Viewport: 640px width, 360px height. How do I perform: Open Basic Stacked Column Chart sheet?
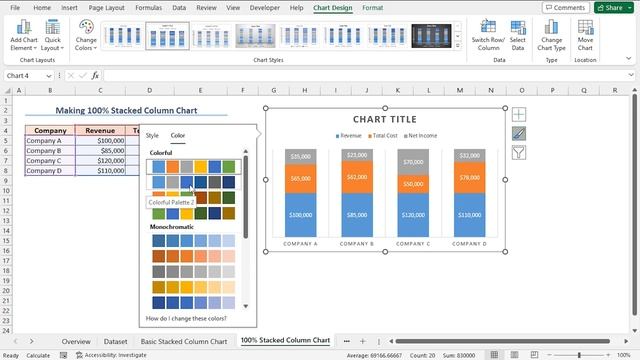[x=184, y=341]
